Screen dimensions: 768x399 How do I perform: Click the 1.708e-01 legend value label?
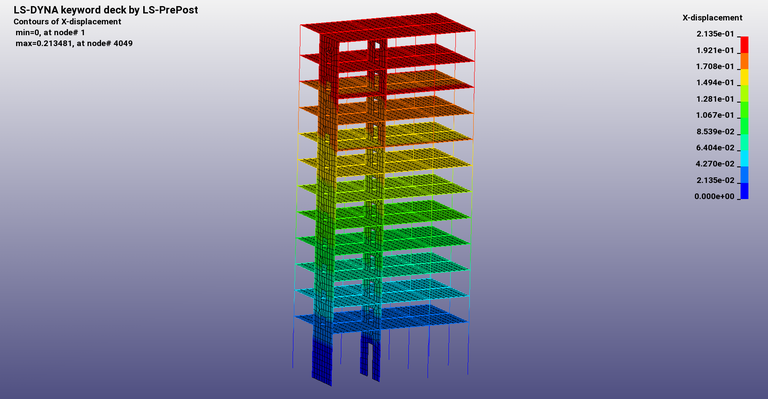click(x=715, y=66)
